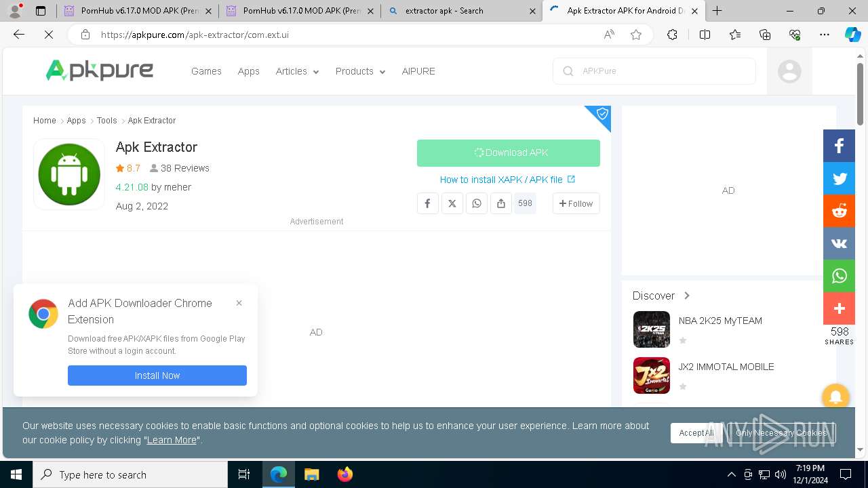Open the Apps menu item
The image size is (868, 488).
click(x=248, y=71)
